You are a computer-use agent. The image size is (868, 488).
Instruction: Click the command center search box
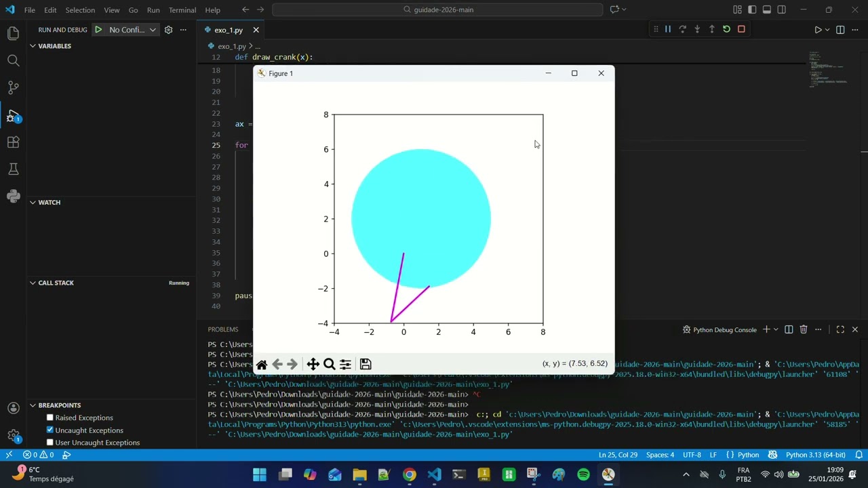[x=437, y=9]
